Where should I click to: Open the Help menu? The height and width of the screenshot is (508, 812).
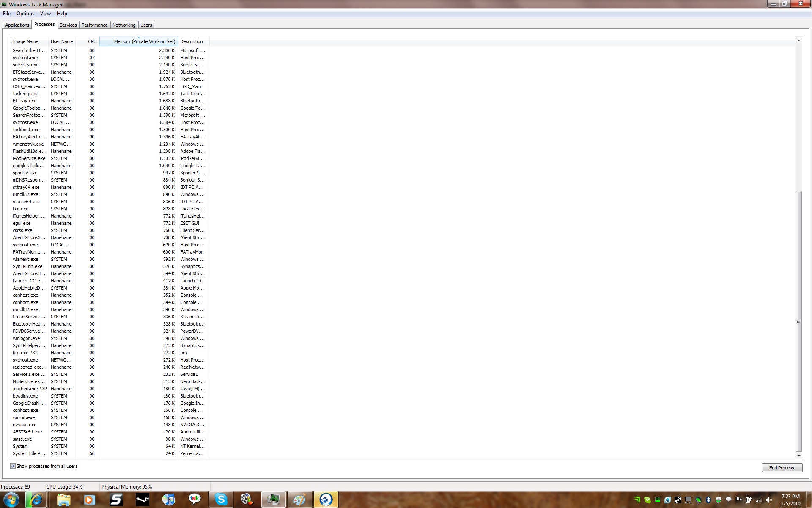(62, 14)
